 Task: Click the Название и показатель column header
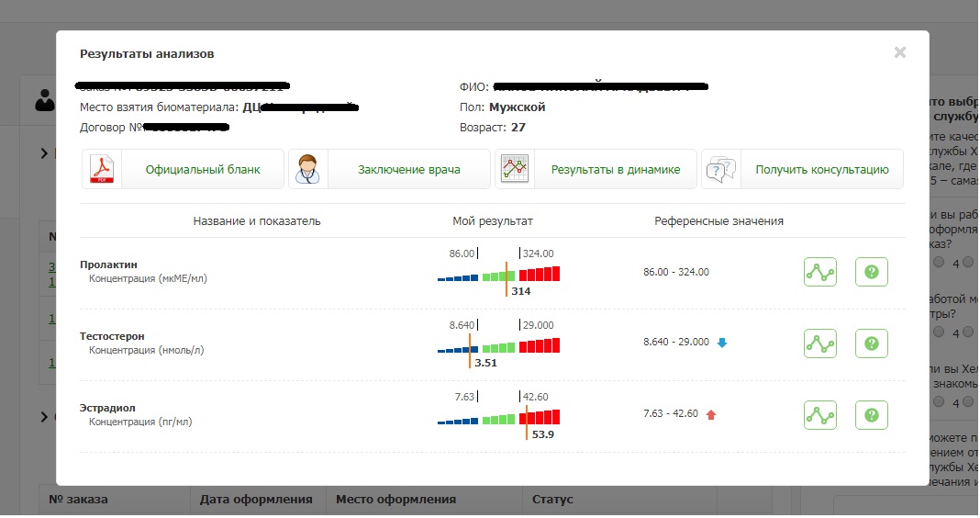click(x=257, y=221)
